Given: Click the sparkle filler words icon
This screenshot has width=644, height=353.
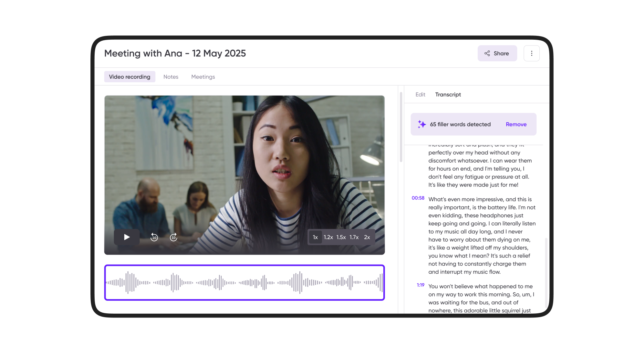Looking at the screenshot, I should [421, 124].
